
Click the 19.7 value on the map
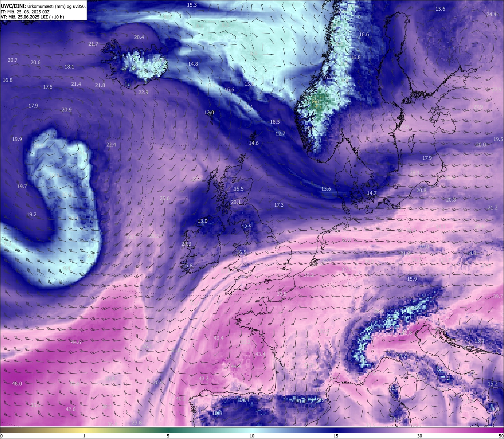tap(22, 186)
